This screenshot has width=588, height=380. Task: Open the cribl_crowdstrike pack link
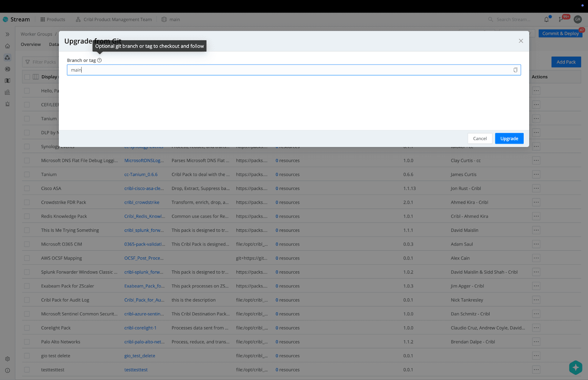click(x=142, y=202)
